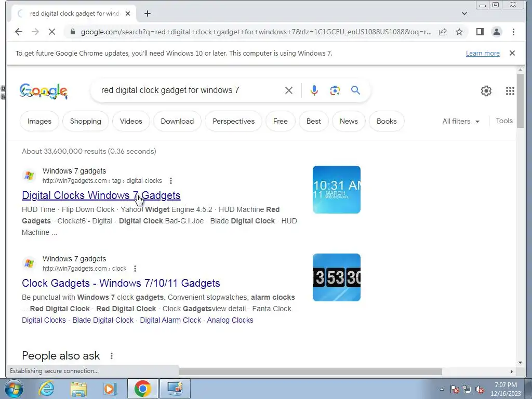This screenshot has width=532, height=399.
Task: Open more options for win7gadgets clock result
Action: [135, 269]
